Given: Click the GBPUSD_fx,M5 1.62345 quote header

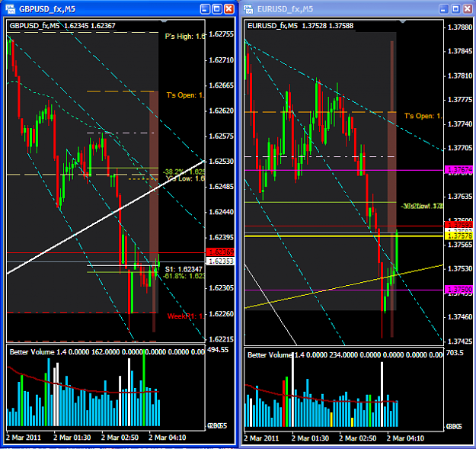Looking at the screenshot, I should click(62, 25).
